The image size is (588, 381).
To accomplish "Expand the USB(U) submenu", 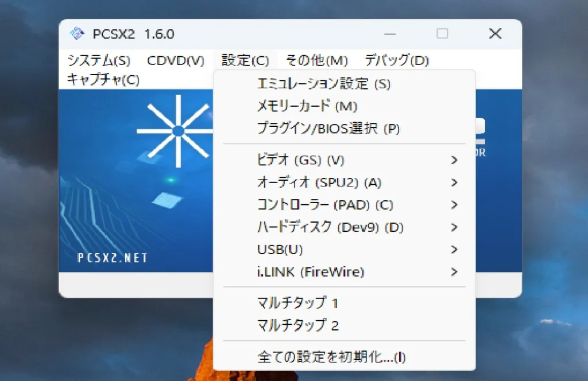I will coord(345,250).
